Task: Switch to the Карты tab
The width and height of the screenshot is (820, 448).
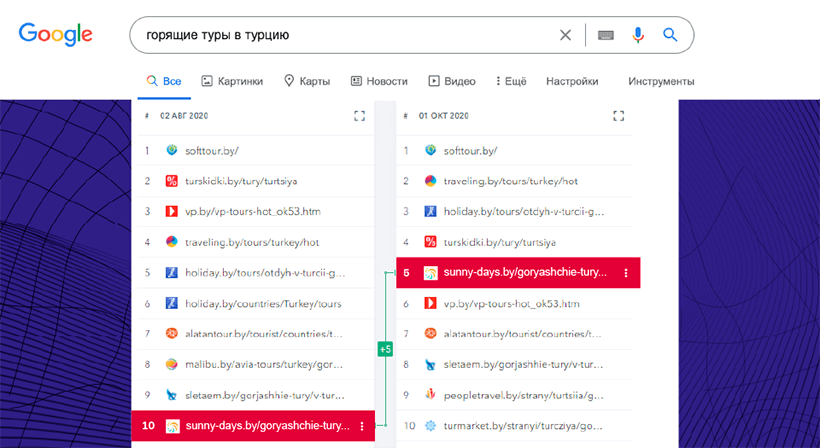Action: (x=307, y=82)
